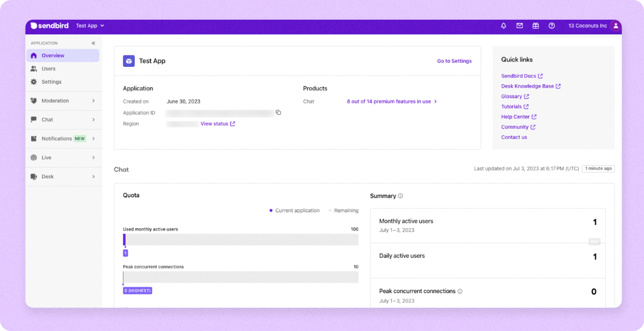Click the Current application legend dot
The image size is (644, 331).
(271, 210)
